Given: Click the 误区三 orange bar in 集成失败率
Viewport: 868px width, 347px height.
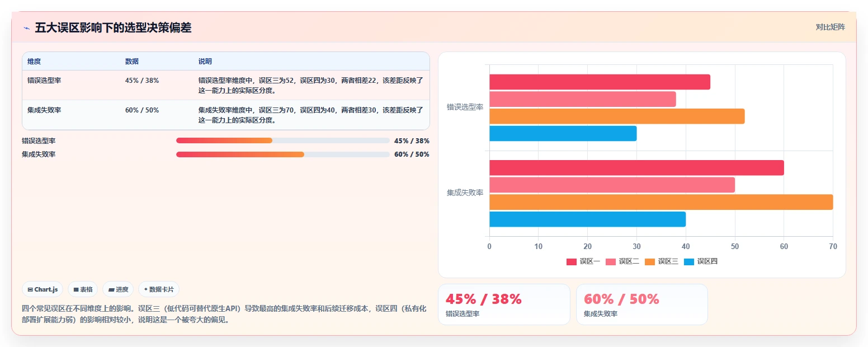Looking at the screenshot, I should [x=661, y=202].
